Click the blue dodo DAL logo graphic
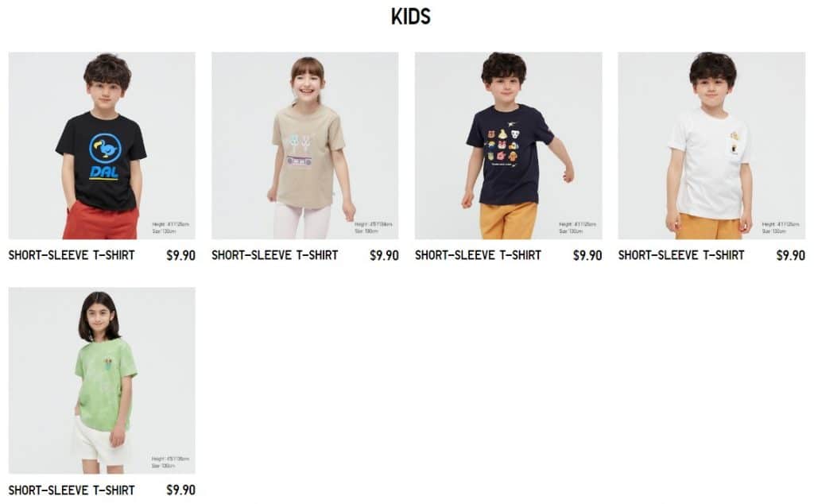 [104, 157]
